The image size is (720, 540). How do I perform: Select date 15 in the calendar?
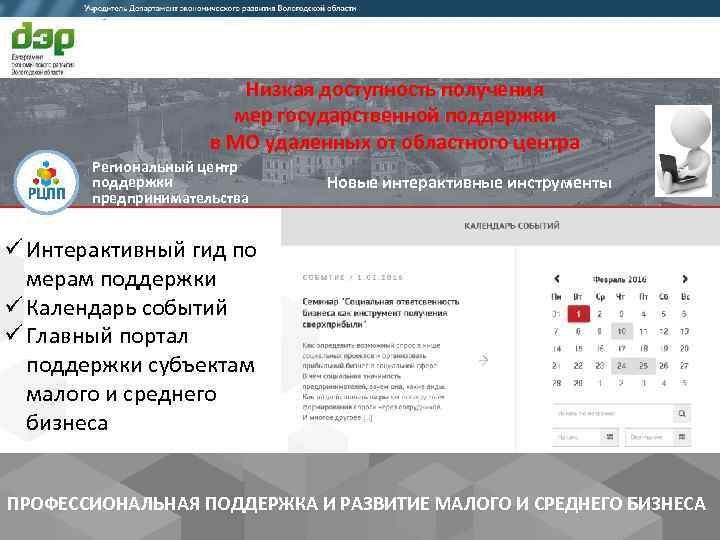pyautogui.click(x=578, y=349)
